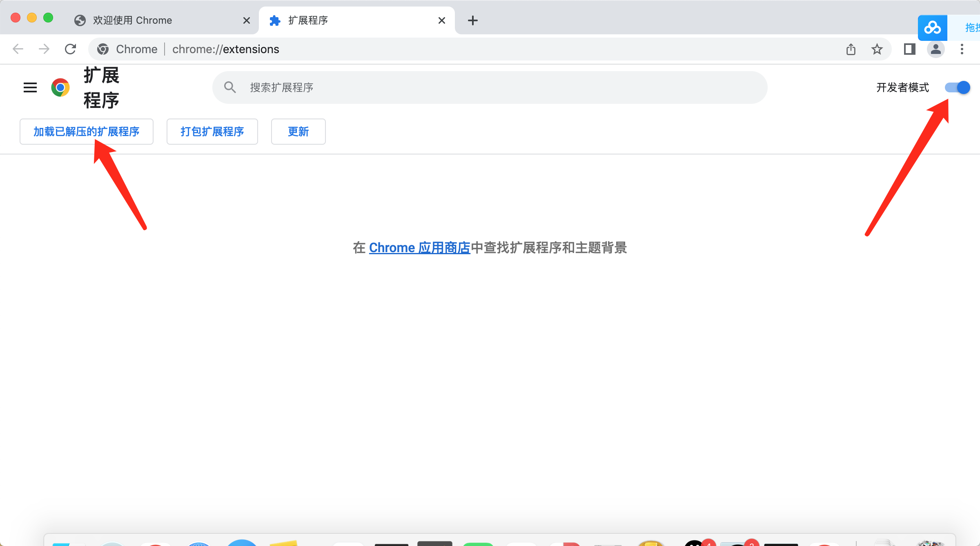This screenshot has height=546, width=980.
Task: Click the share page icon
Action: coord(851,49)
